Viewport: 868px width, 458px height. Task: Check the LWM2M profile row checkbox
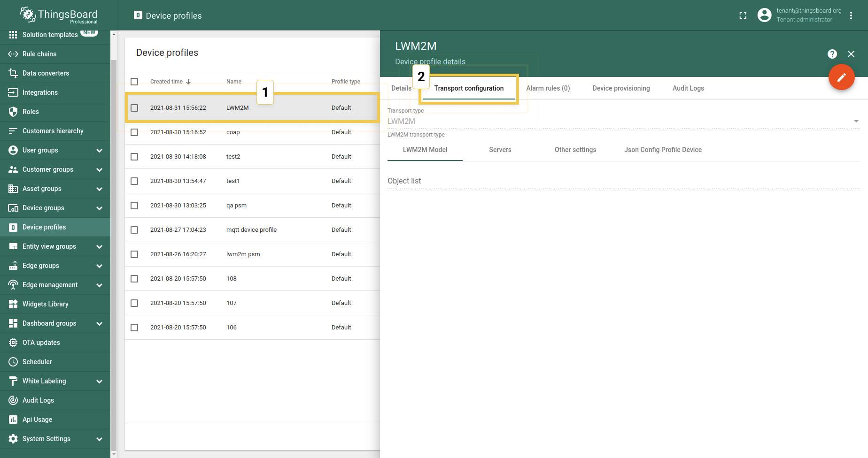tap(134, 108)
